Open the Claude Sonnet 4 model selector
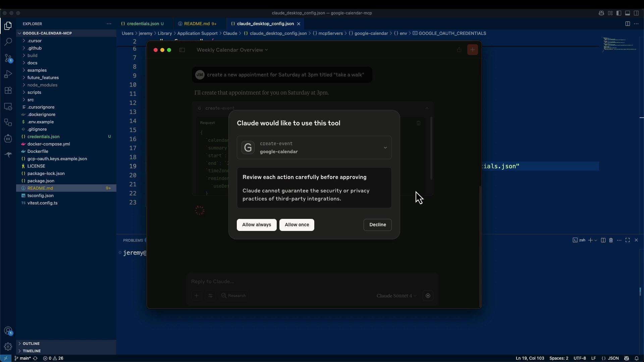Screen dimensions: 644x362 click(396, 296)
